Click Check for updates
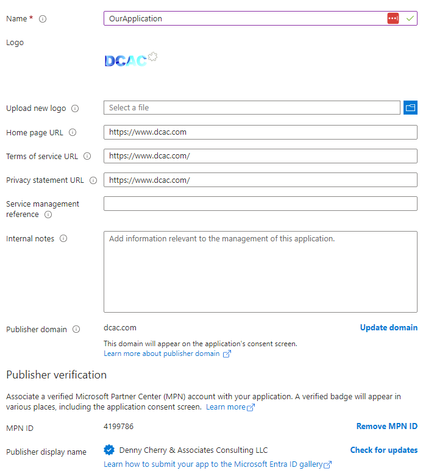This screenshot has width=448, height=476. 383,450
